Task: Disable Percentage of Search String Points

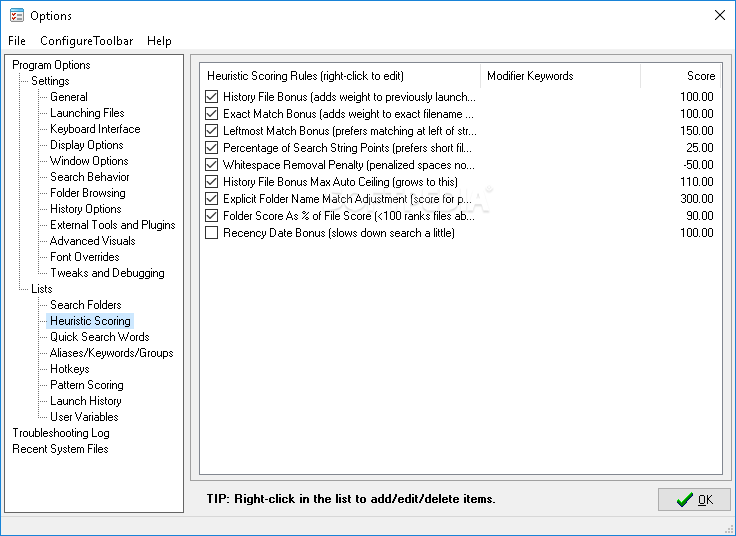Action: [x=212, y=148]
